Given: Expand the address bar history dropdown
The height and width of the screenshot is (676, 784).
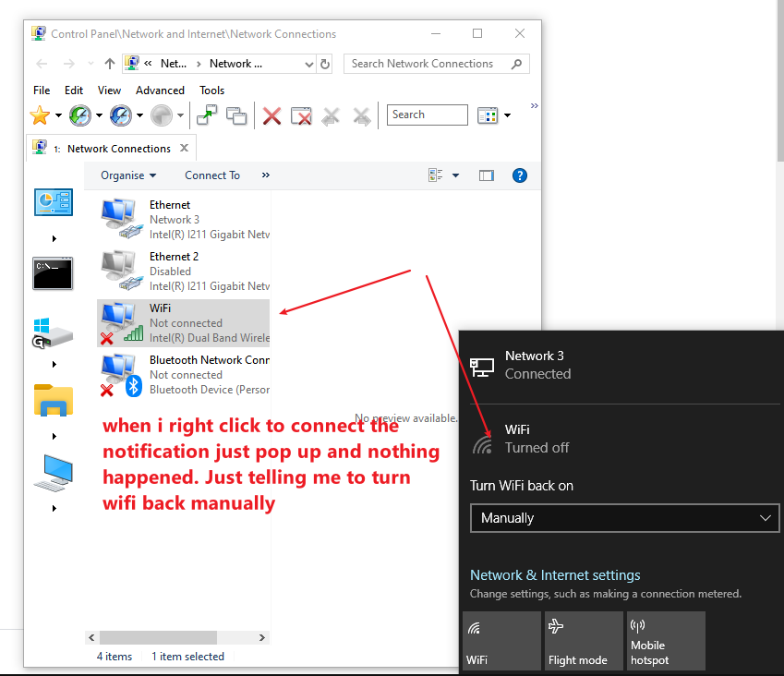Looking at the screenshot, I should [x=309, y=64].
